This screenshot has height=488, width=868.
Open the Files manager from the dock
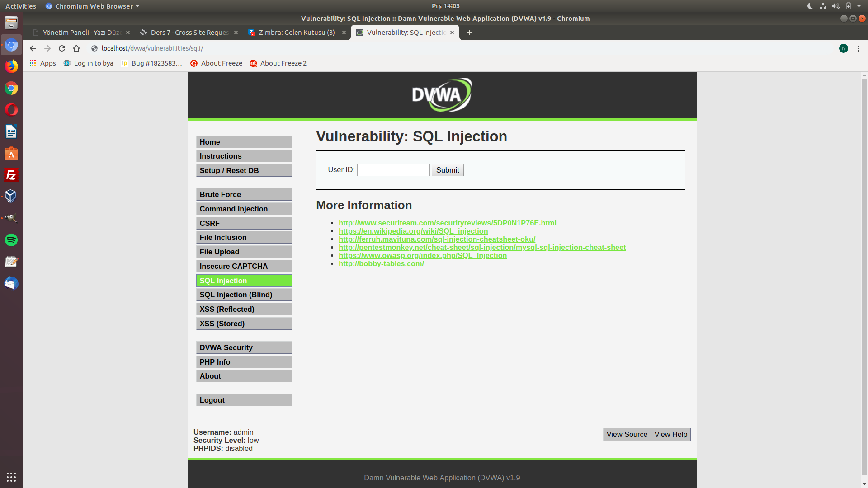(x=11, y=23)
